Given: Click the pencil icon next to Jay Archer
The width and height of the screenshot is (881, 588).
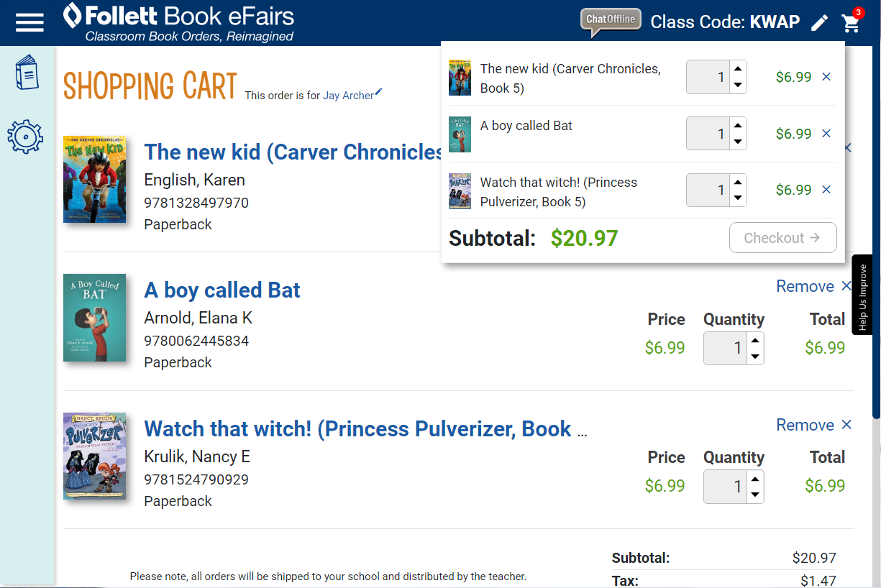Looking at the screenshot, I should click(378, 91).
